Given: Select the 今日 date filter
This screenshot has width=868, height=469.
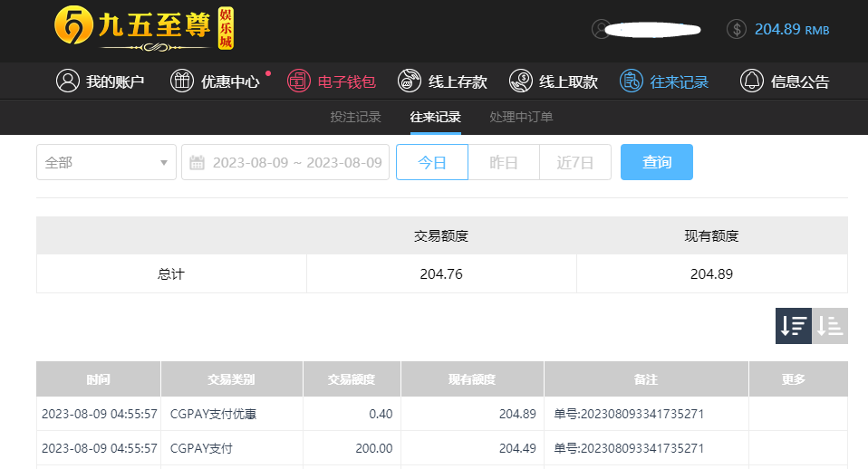Looking at the screenshot, I should coord(432,162).
